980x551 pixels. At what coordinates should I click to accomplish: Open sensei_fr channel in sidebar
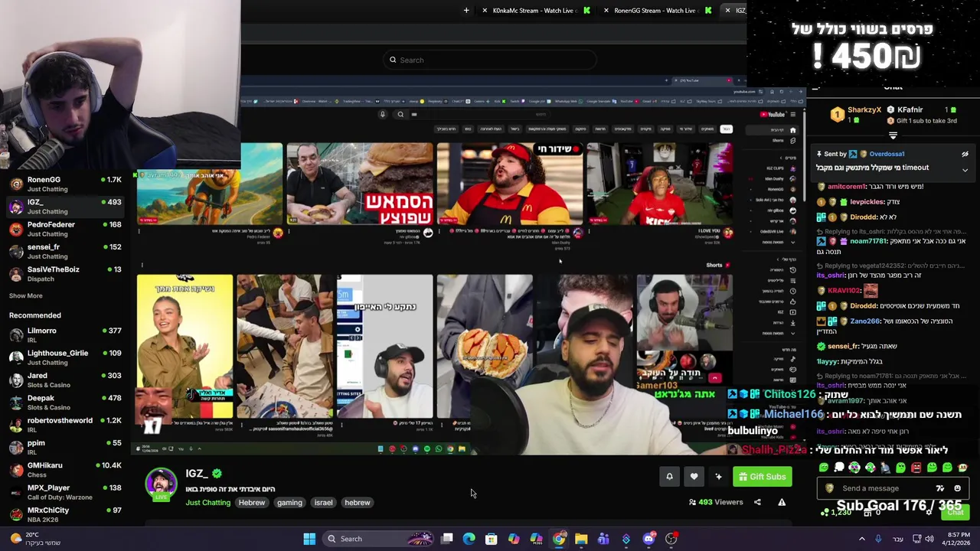pyautogui.click(x=65, y=252)
